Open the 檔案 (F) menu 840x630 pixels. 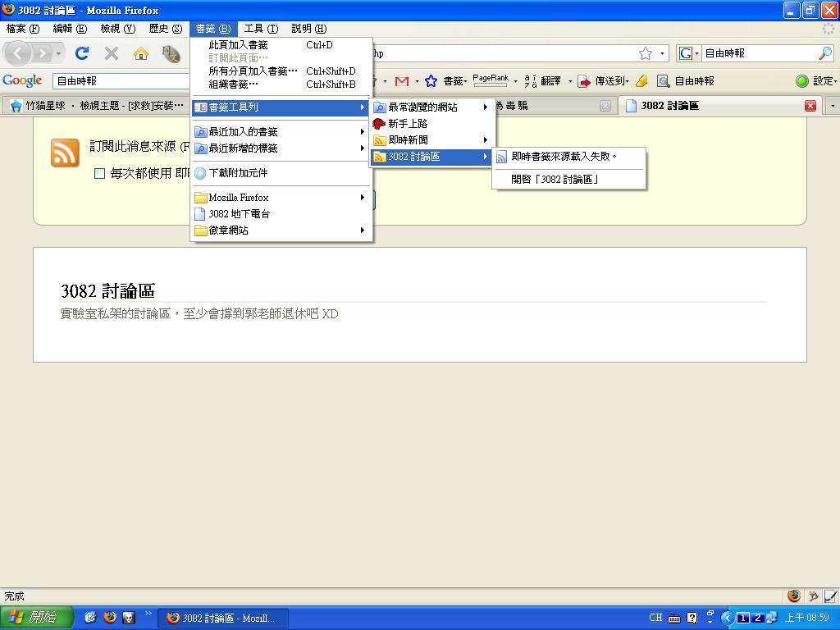(23, 29)
